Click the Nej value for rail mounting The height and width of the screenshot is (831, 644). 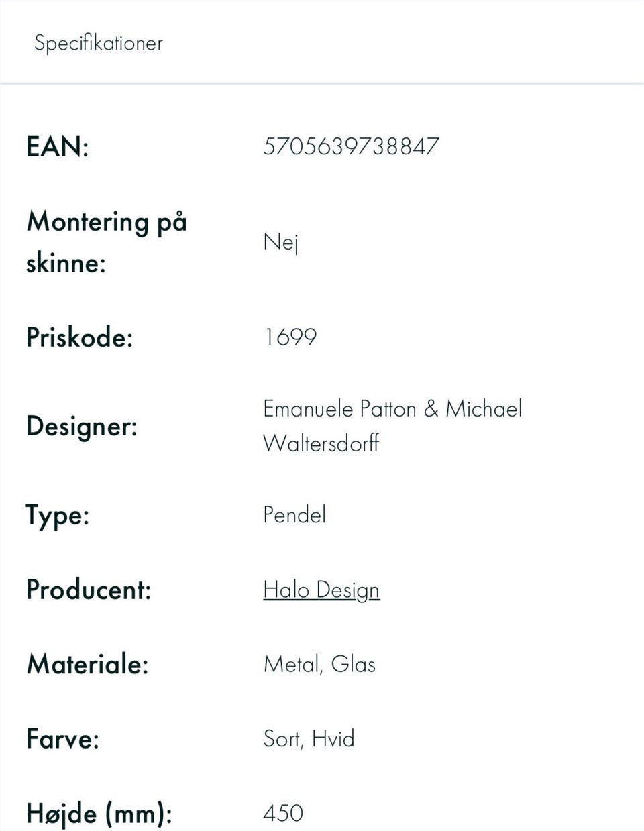click(x=280, y=241)
